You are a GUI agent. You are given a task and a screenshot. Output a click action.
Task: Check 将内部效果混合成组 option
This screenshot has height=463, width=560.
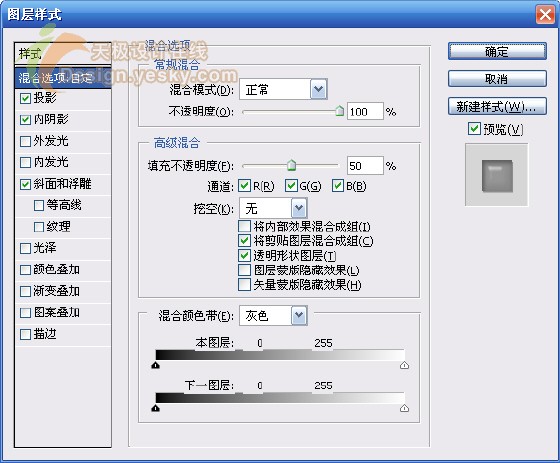pos(244,226)
